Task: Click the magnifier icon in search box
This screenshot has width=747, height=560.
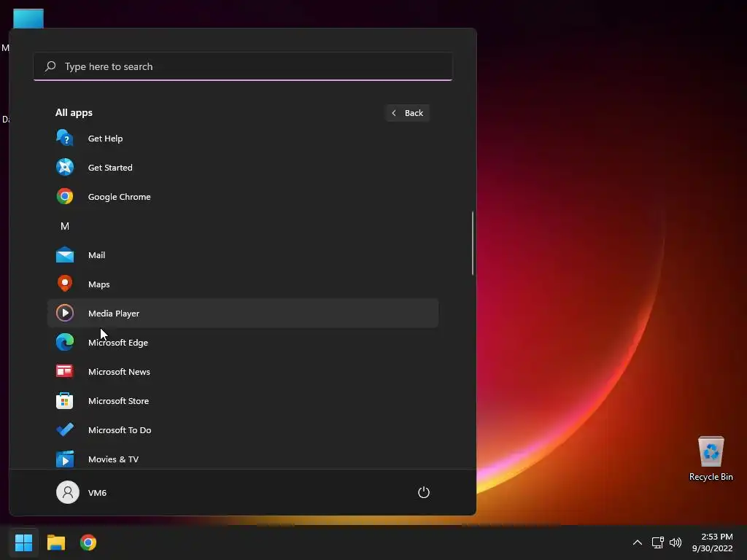Action: [x=50, y=66]
